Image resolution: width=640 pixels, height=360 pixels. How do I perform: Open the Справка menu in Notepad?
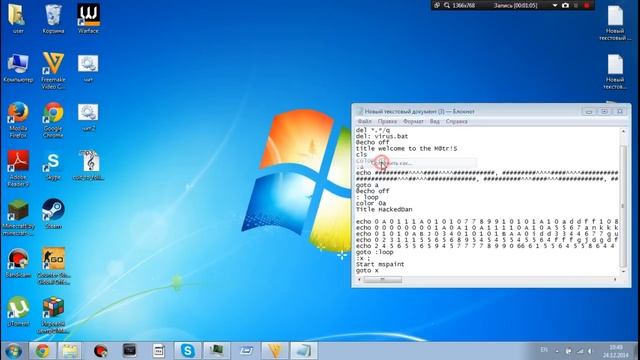(456, 121)
